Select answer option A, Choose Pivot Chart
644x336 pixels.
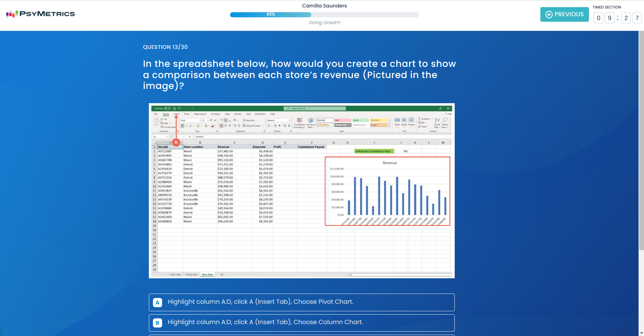pos(301,302)
